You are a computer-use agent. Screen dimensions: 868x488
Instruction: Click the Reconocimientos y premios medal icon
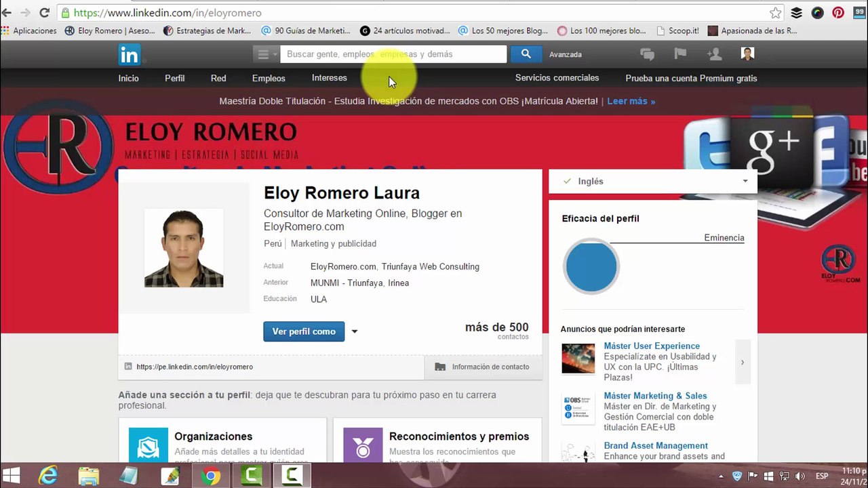(363, 445)
